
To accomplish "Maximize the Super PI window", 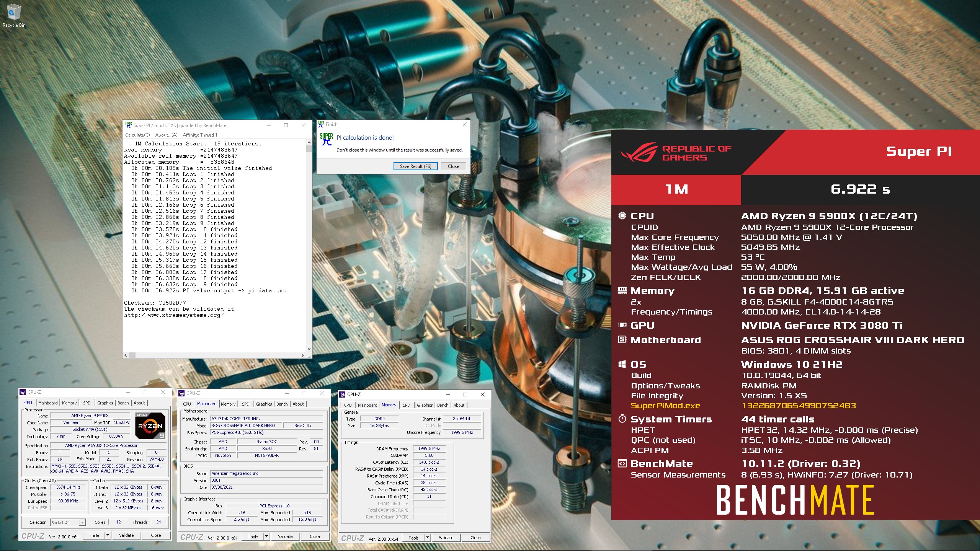I will coord(286,125).
